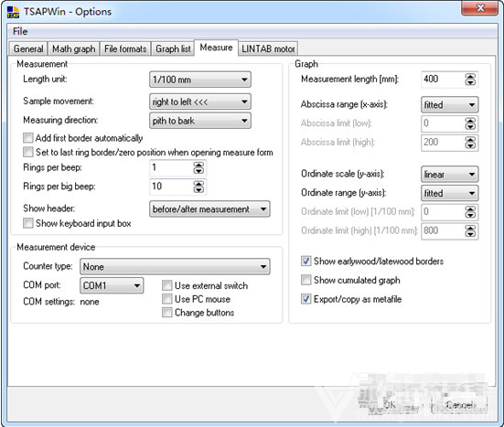Switch to LINTAB motor tab

click(x=268, y=48)
